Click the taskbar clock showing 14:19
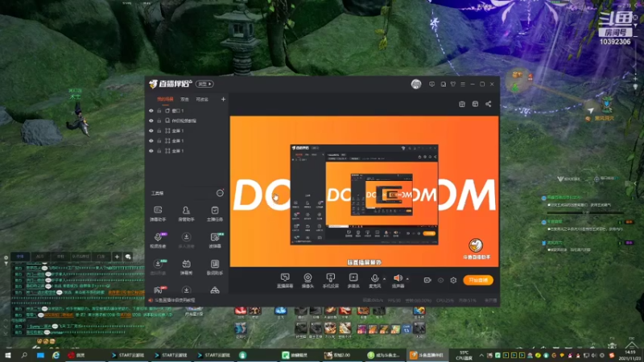 (x=630, y=355)
